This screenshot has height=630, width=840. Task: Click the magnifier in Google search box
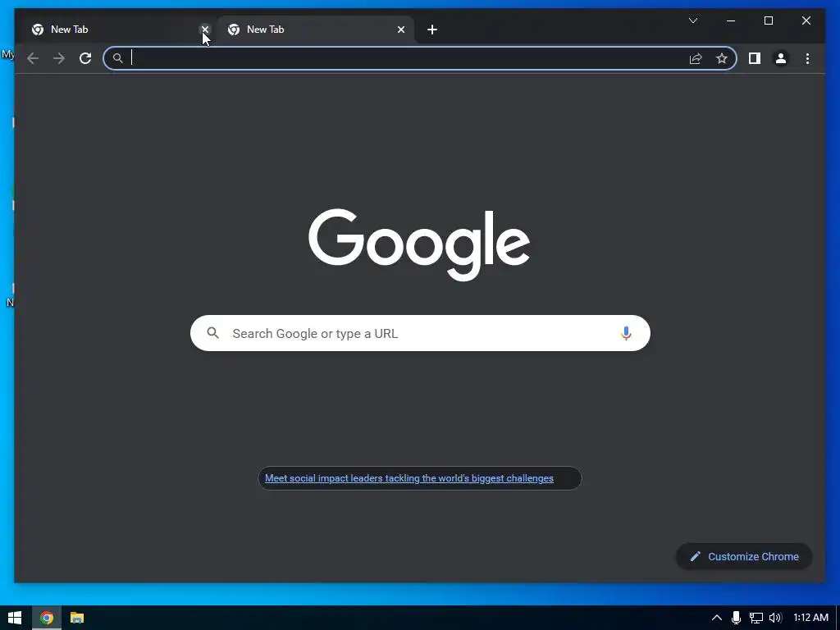coord(212,333)
